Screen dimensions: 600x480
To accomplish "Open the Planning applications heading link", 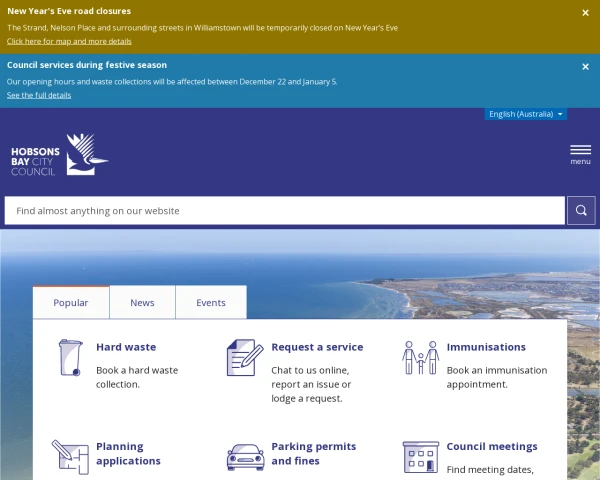I will click(x=128, y=454).
